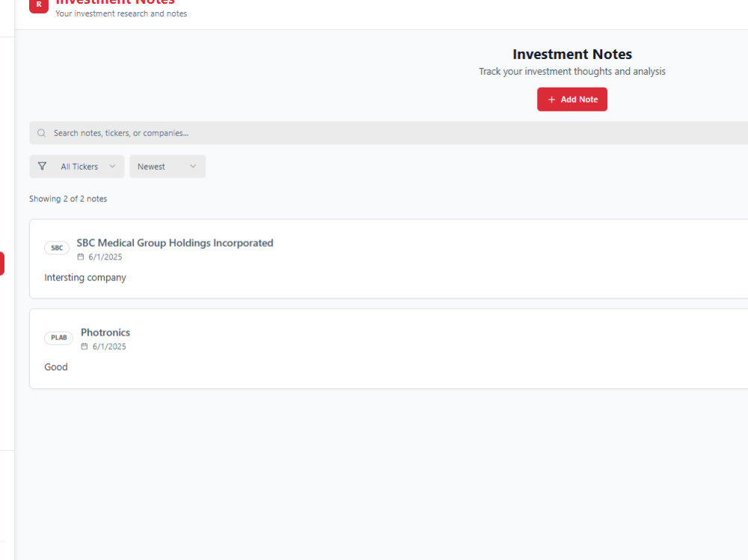748x560 pixels.
Task: Focus the search notes input field
Action: click(x=388, y=133)
